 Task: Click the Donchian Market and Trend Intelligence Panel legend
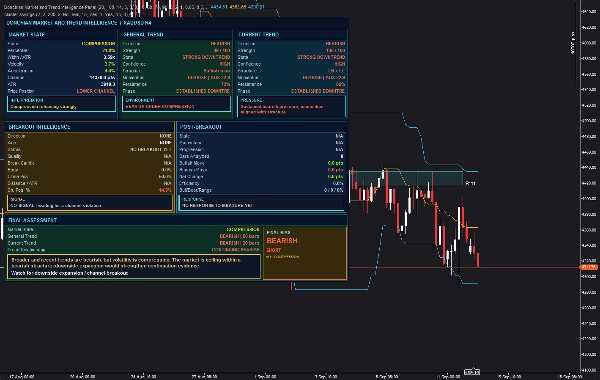pyautogui.click(x=105, y=7)
